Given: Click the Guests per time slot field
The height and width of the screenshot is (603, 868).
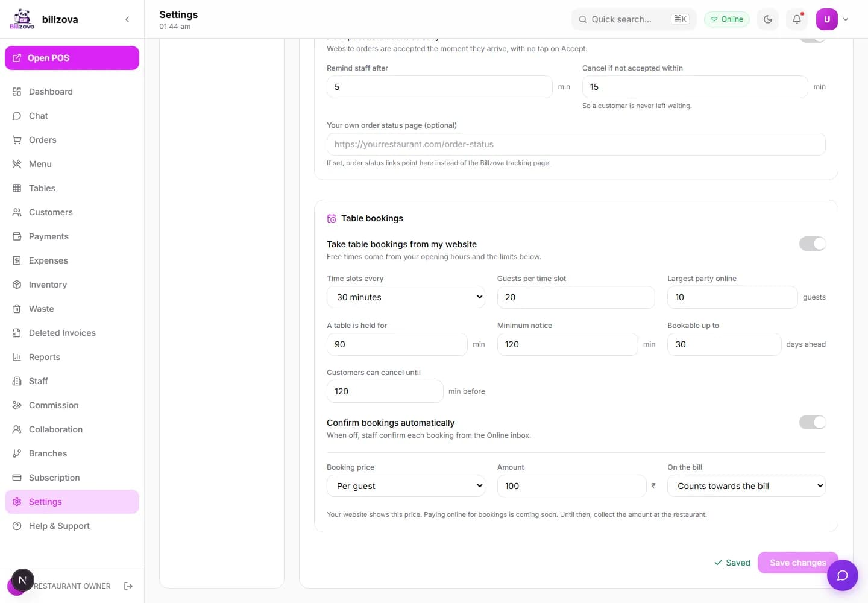Looking at the screenshot, I should click(x=576, y=297).
